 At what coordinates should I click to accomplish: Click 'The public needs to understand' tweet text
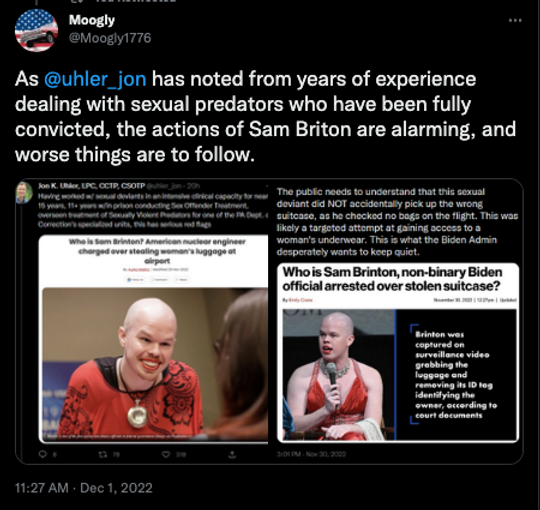pos(397,222)
